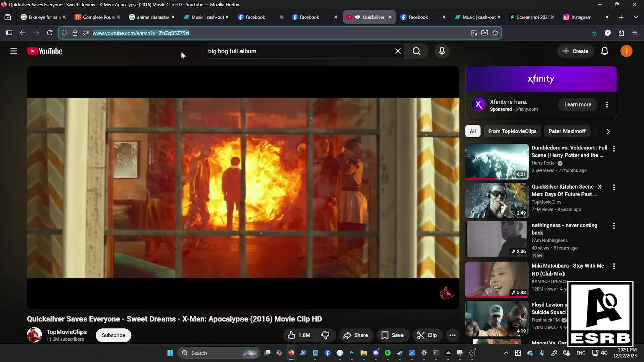644x362 pixels.
Task: Open the TopMovieClips channel avatar
Action: (35, 335)
